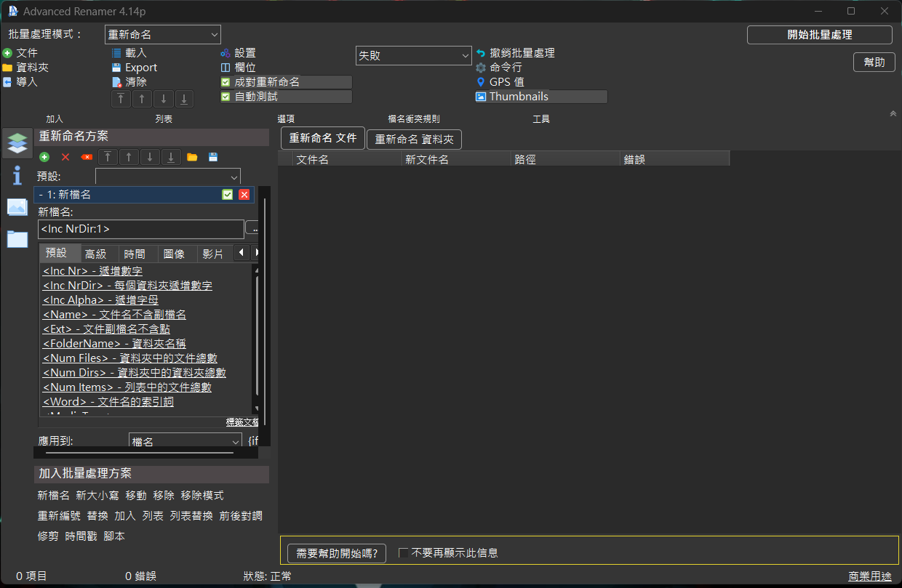Insert the <Inc Nr> 遞增數字 tag
The width and height of the screenshot is (902, 588).
pos(92,271)
